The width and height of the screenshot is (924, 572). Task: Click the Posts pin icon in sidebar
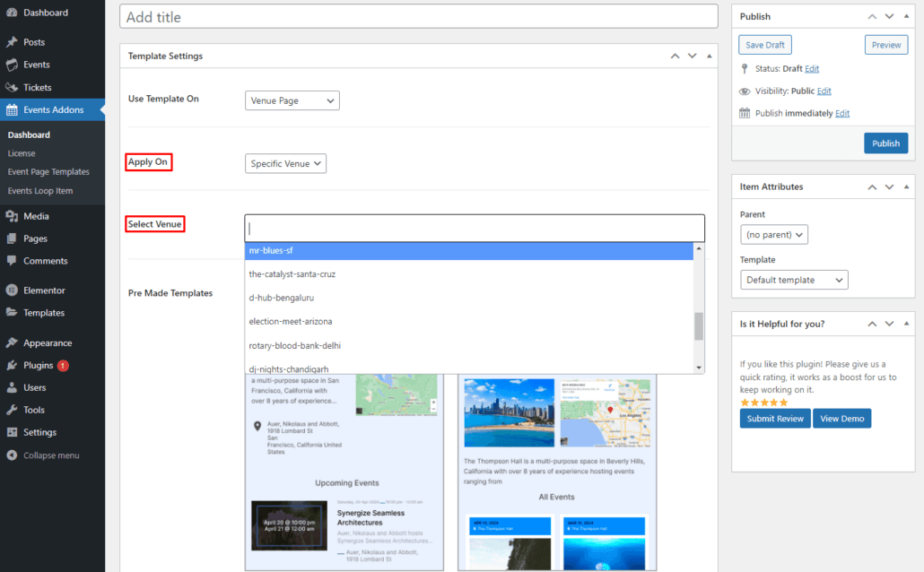(12, 42)
